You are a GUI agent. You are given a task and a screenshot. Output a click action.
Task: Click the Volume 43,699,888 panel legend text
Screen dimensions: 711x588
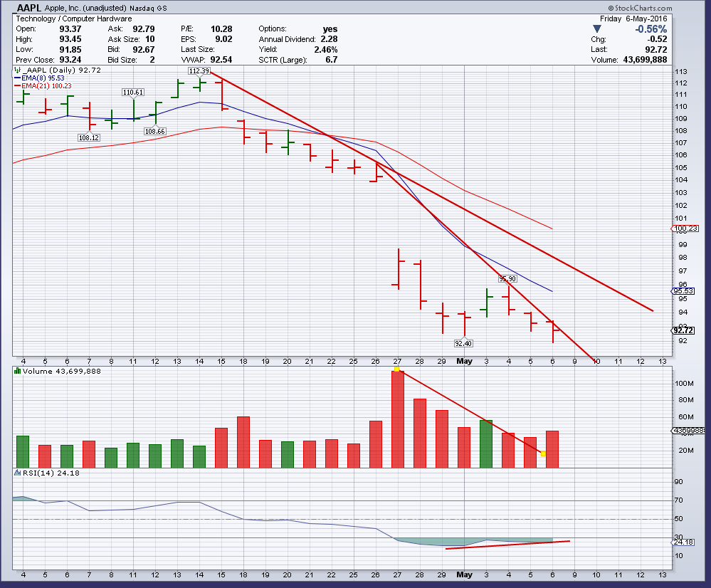[62, 371]
